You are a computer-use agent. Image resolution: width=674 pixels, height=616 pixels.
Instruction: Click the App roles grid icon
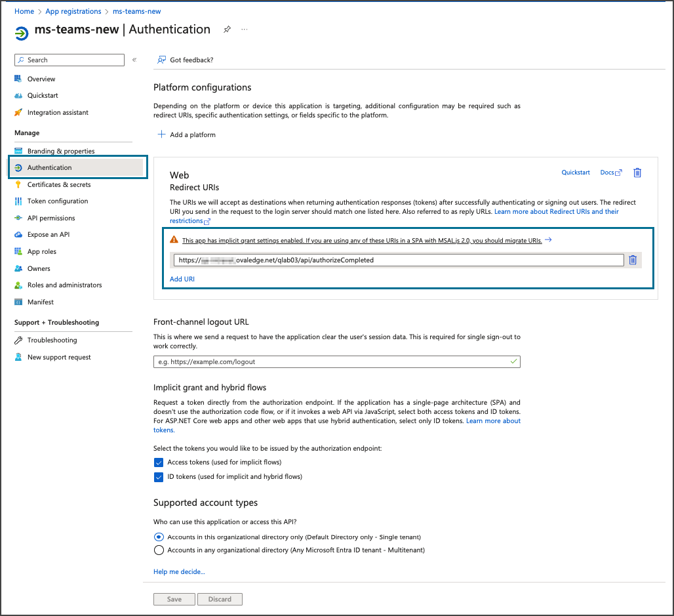pos(18,251)
